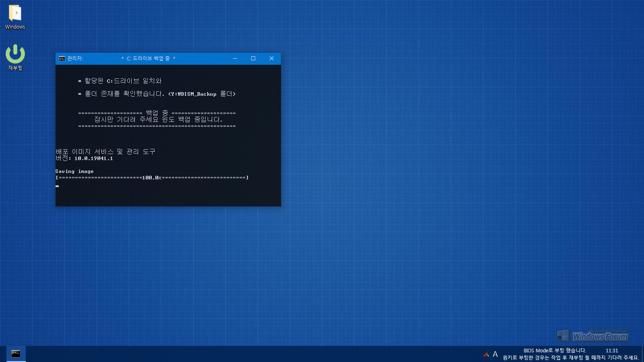Image resolution: width=644 pixels, height=362 pixels.
Task: Click '윈키로 부팅한 경우는' taskbar notice
Action: click(571, 358)
